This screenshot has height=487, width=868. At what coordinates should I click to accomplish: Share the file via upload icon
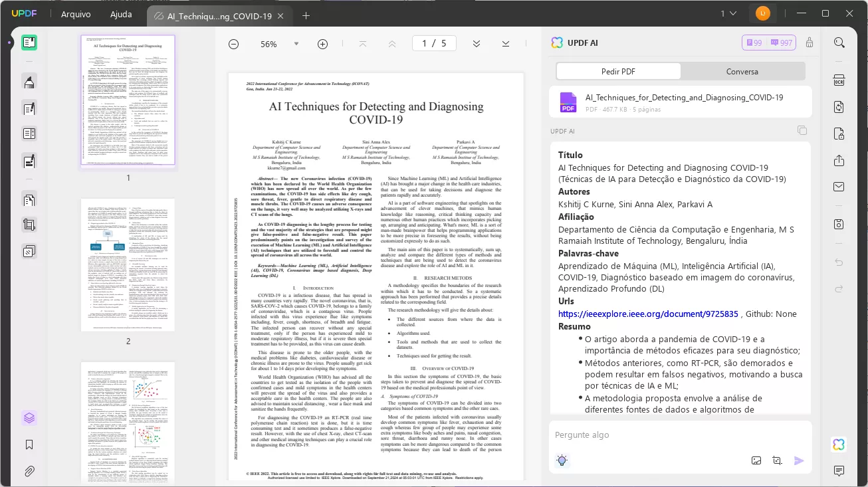coord(839,161)
